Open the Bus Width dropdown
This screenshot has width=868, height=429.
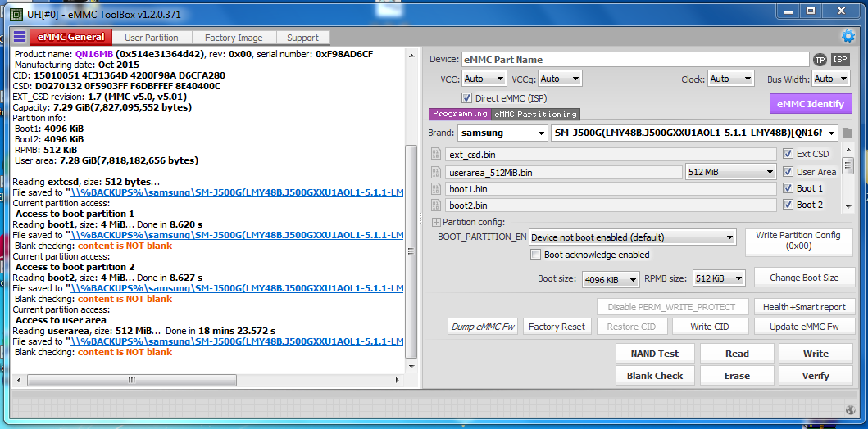pyautogui.click(x=830, y=79)
